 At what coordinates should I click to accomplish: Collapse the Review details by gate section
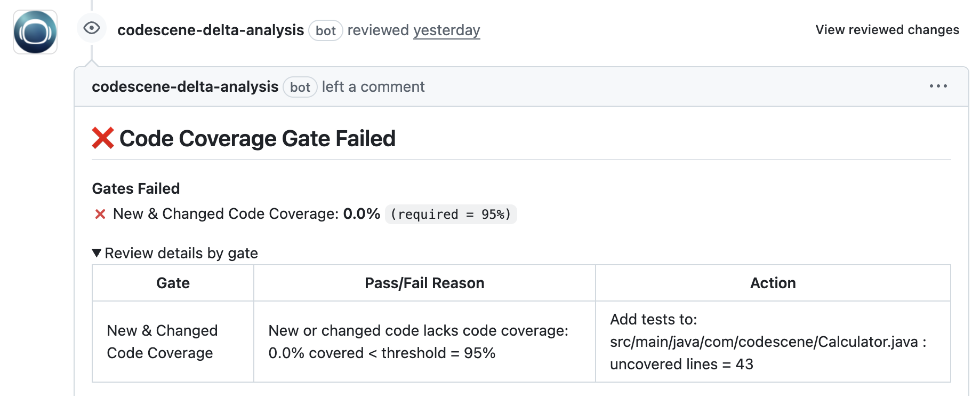click(x=181, y=253)
